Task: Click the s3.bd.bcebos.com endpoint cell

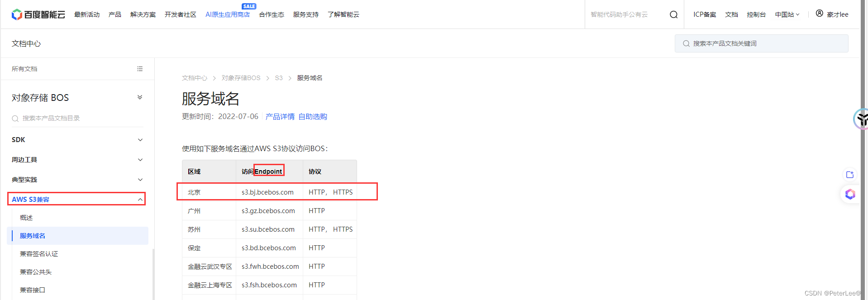Action: pos(269,248)
